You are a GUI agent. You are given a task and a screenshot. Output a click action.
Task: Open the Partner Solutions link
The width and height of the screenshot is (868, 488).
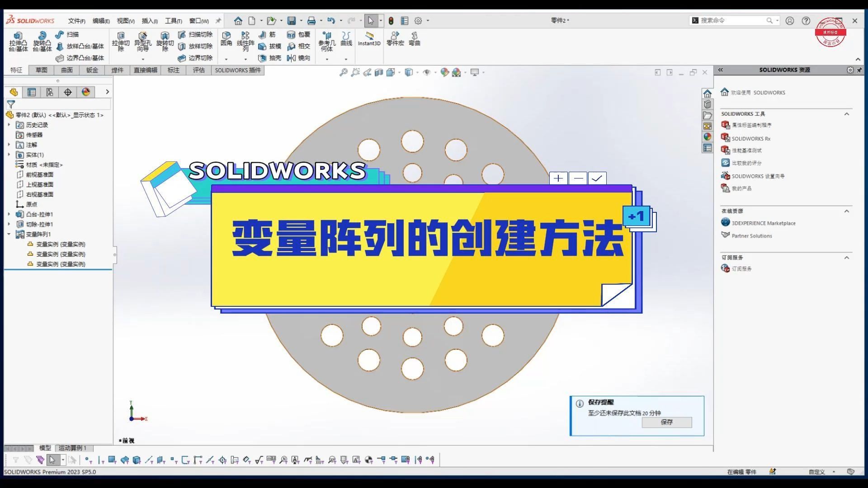click(x=752, y=236)
